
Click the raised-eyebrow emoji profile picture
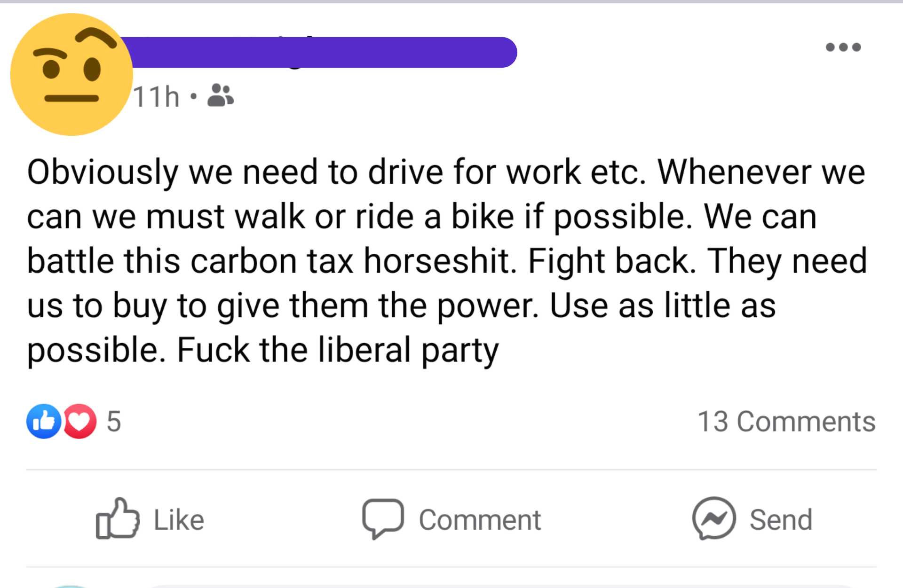click(x=71, y=74)
